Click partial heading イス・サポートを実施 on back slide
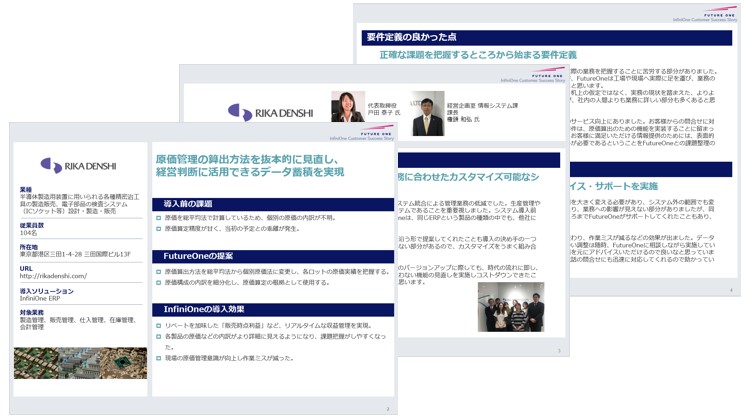The height and width of the screenshot is (420, 747). 614,186
